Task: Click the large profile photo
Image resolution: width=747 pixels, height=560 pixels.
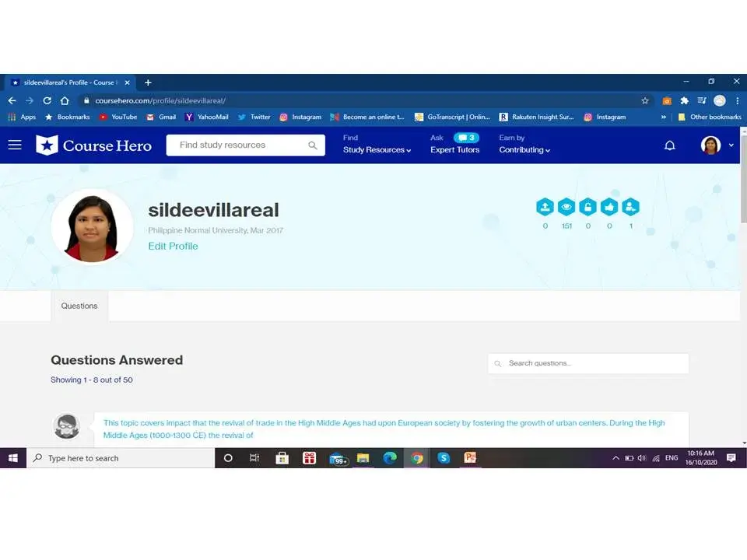Action: pos(92,227)
